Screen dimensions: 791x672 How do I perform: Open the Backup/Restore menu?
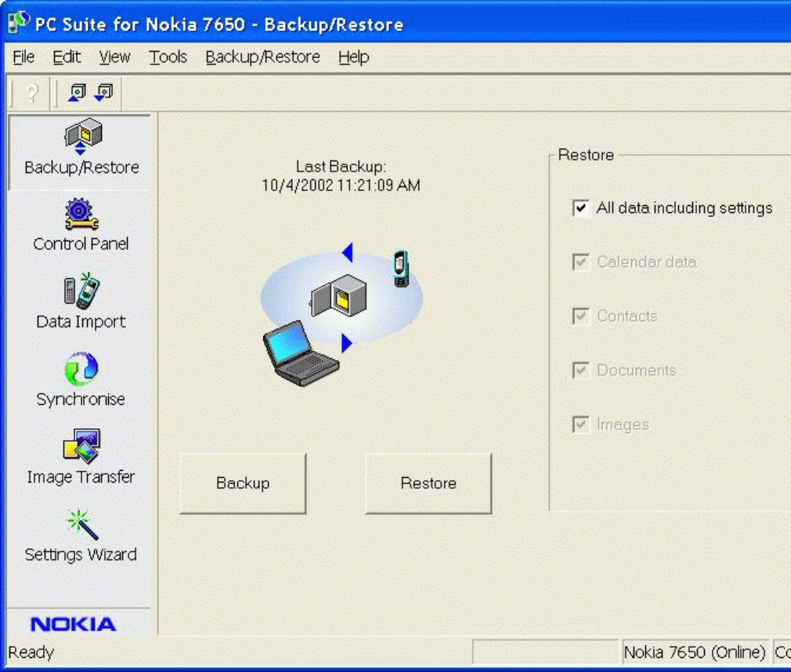click(263, 57)
